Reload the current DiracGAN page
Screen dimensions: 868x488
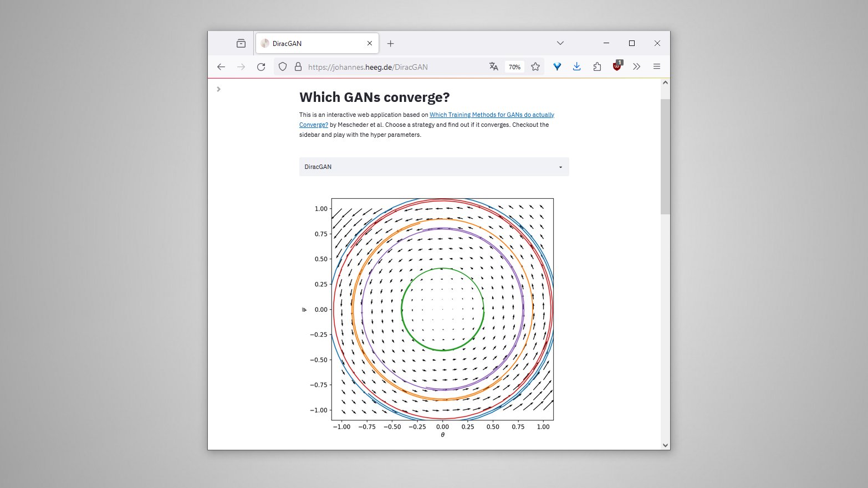click(261, 67)
